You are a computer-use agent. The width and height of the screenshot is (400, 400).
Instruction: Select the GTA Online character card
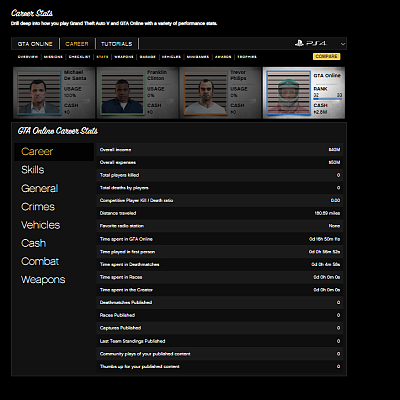[x=304, y=93]
